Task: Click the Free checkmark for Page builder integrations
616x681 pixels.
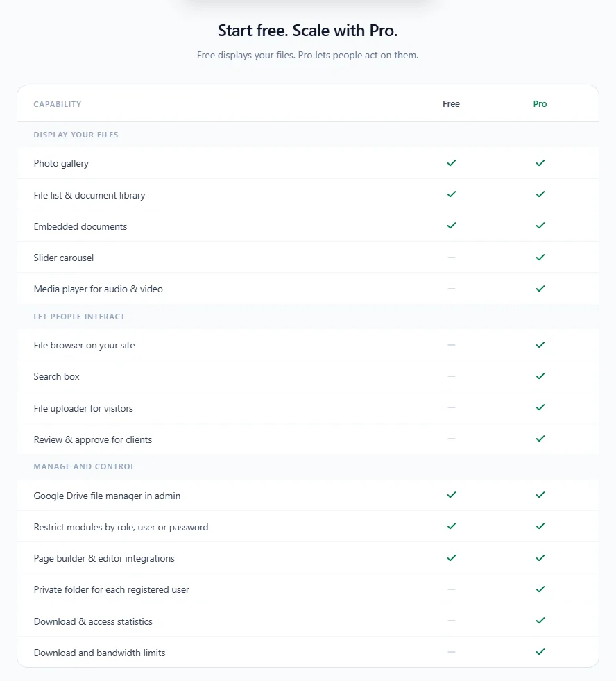Action: pos(452,557)
